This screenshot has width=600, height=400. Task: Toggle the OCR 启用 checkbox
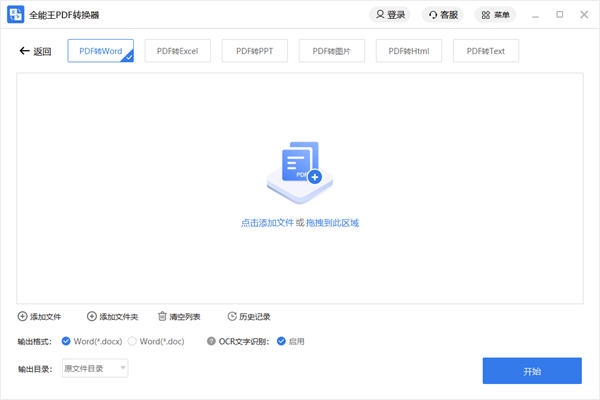pos(281,341)
